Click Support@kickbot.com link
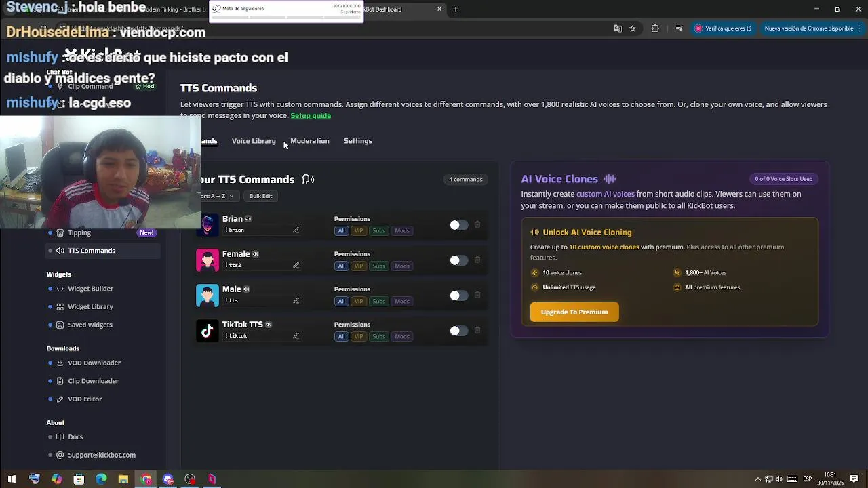This screenshot has width=868, height=488. click(102, 455)
